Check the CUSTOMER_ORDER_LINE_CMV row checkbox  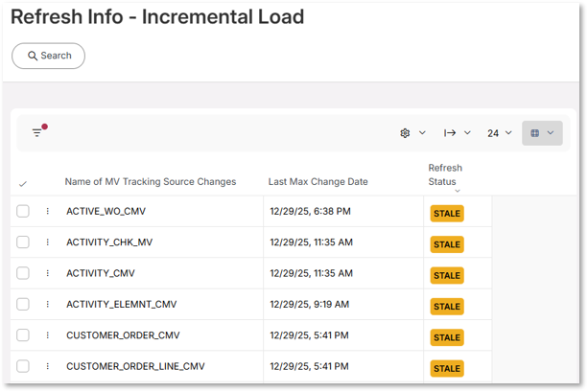tap(23, 366)
